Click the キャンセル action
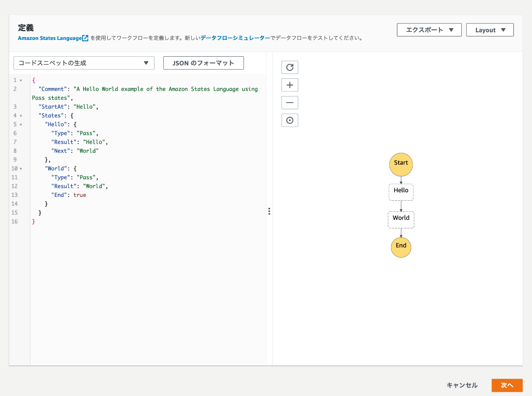The height and width of the screenshot is (396, 532). coord(462,385)
